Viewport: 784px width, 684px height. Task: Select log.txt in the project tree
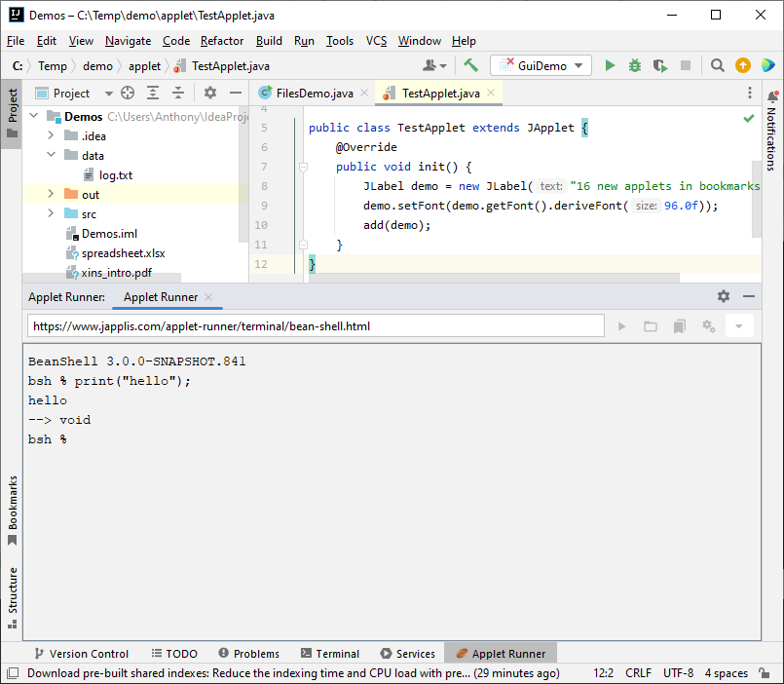click(x=116, y=175)
